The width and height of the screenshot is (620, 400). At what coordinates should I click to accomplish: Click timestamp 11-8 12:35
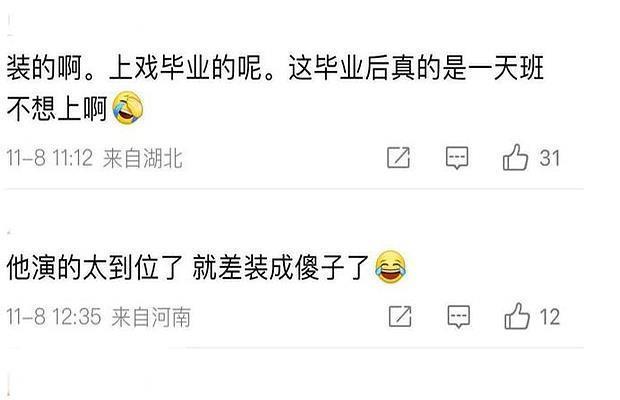(54, 317)
